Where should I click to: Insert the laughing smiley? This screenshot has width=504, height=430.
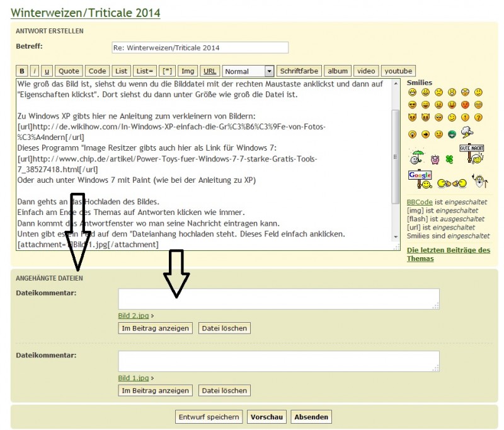425,105
